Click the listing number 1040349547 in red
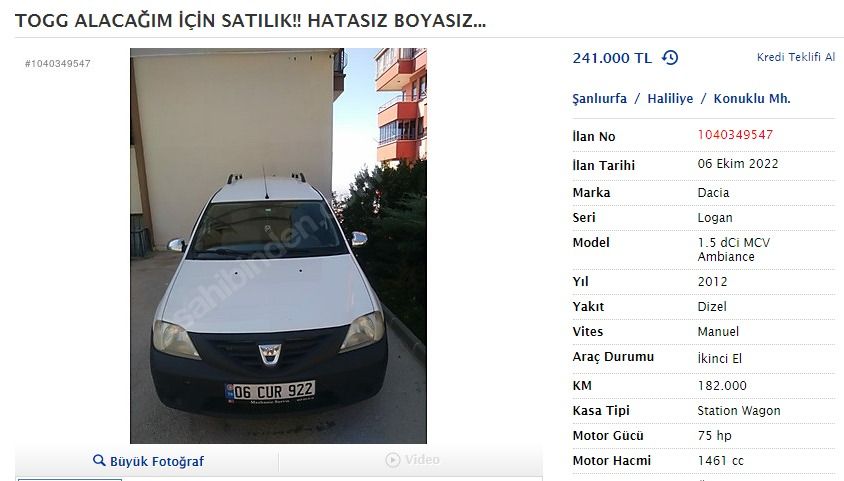Screen dimensions: 844x481 tap(735, 135)
